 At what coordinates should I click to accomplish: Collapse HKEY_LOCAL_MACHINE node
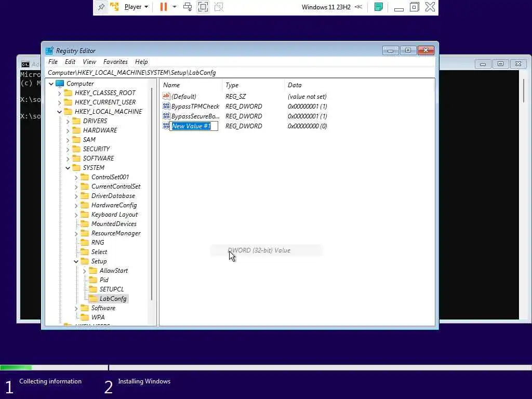point(59,112)
